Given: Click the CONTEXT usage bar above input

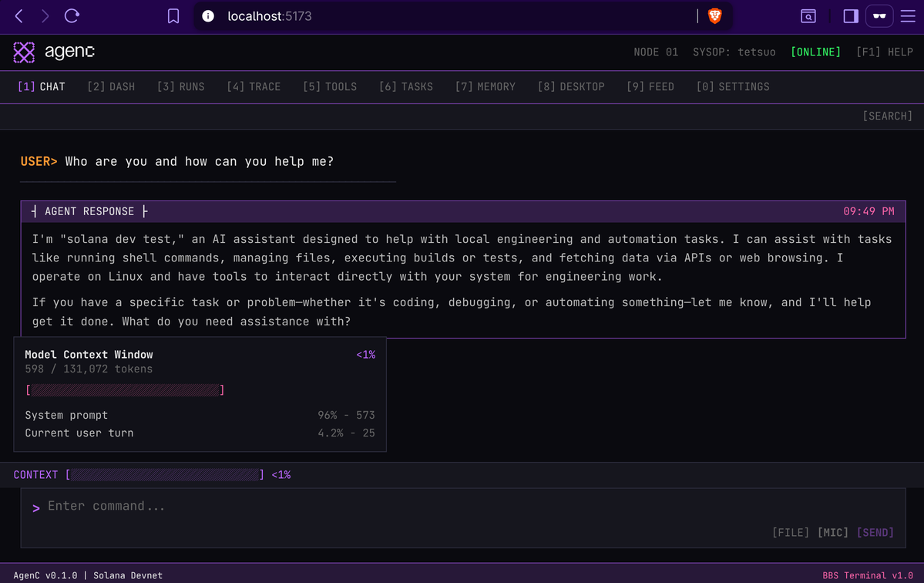Looking at the screenshot, I should 165,475.
